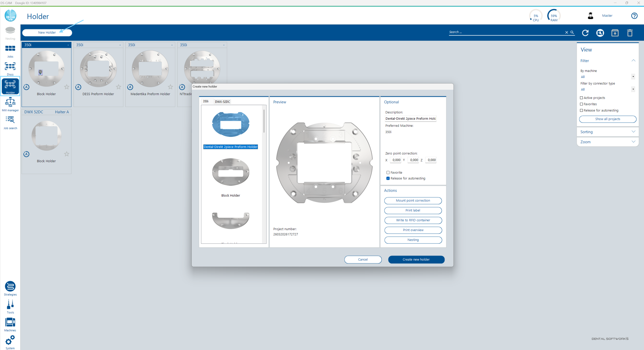Open the Nesting panel
Image resolution: width=644 pixels, height=350 pixels.
(x=10, y=33)
